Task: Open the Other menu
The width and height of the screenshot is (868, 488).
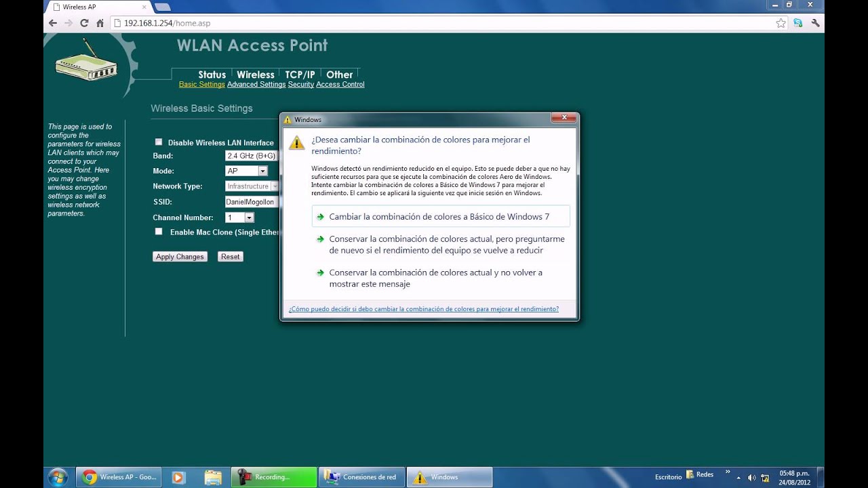Action: (339, 75)
